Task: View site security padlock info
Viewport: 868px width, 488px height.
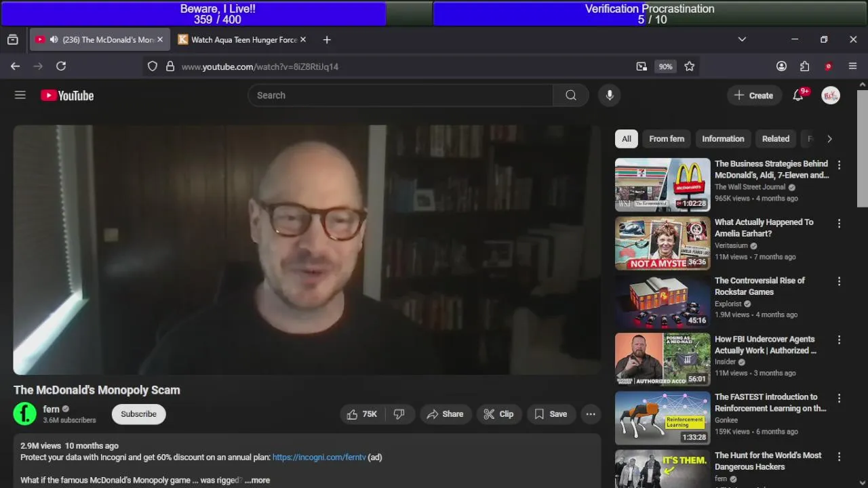Action: [170, 66]
